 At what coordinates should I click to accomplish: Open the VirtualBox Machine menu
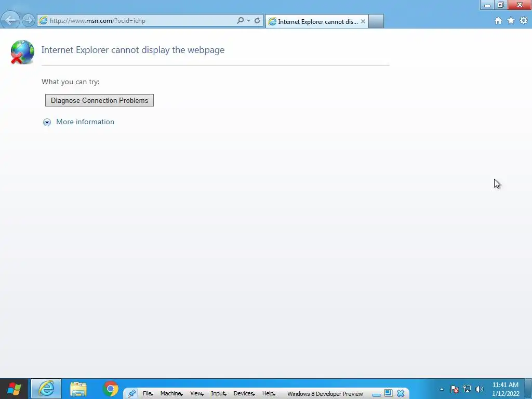pos(171,394)
